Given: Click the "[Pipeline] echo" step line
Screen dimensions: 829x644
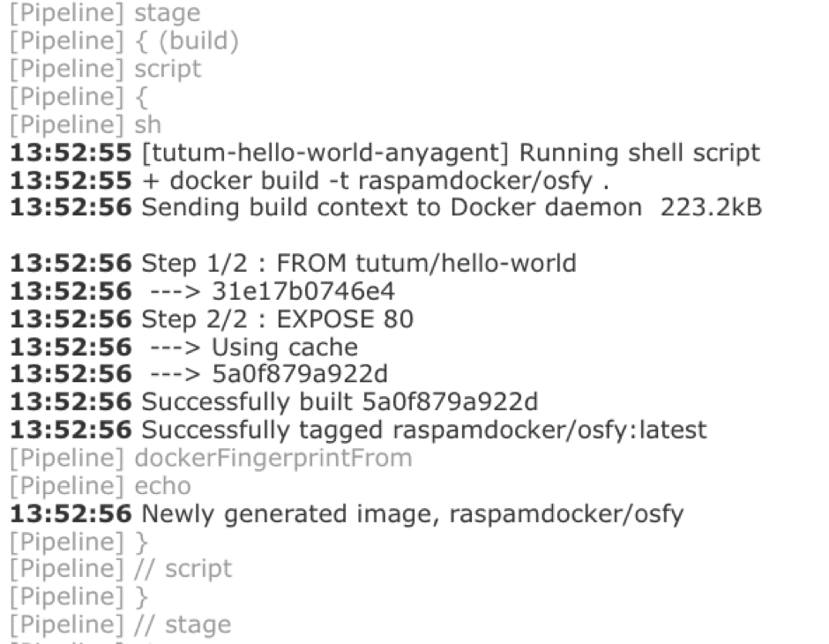Looking at the screenshot, I should [x=100, y=486].
